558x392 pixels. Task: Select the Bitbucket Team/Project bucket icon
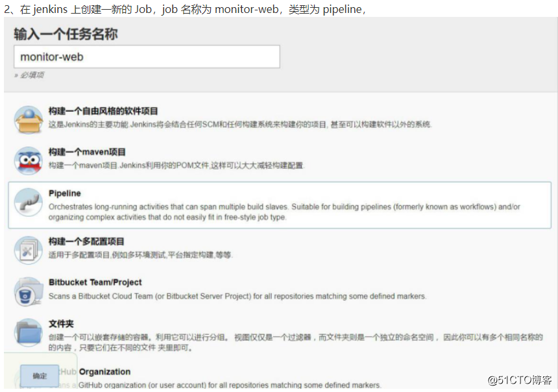point(29,291)
